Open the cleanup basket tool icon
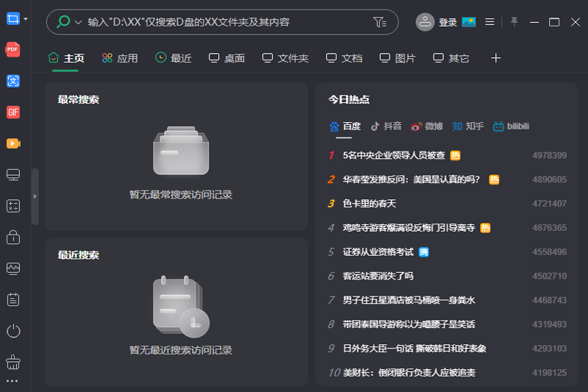 coord(13,362)
